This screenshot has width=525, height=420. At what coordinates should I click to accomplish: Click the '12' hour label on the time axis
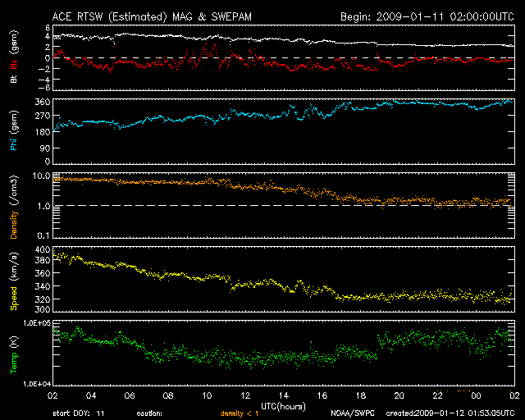point(245,396)
